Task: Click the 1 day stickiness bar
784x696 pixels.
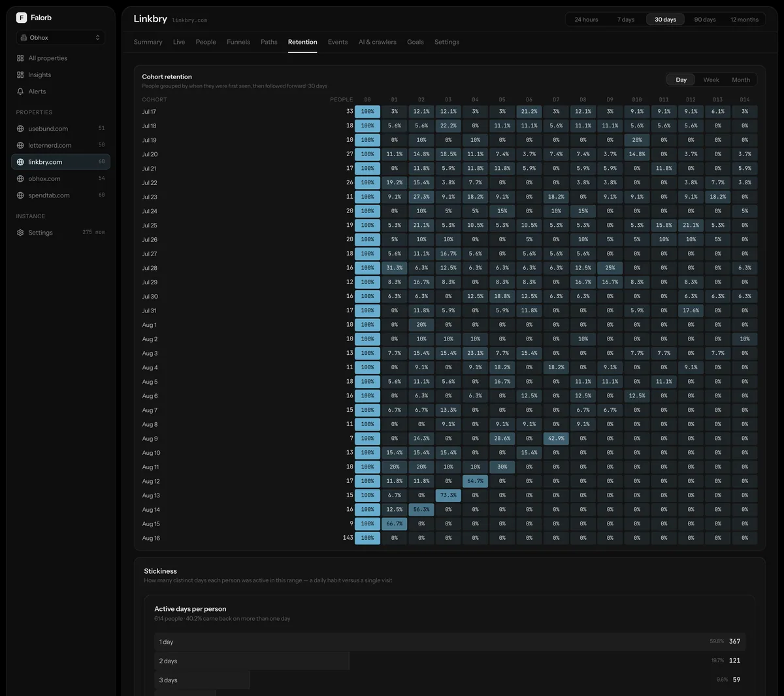Action: [x=449, y=642]
